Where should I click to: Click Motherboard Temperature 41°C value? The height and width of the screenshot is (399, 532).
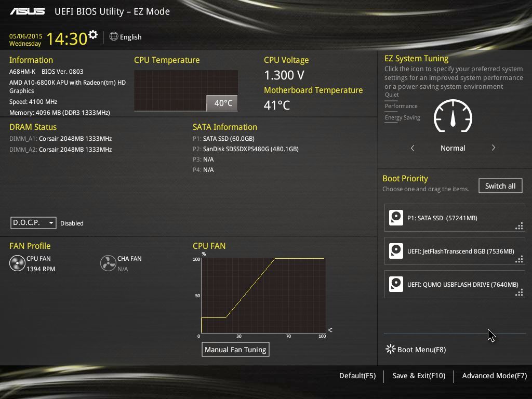point(277,105)
